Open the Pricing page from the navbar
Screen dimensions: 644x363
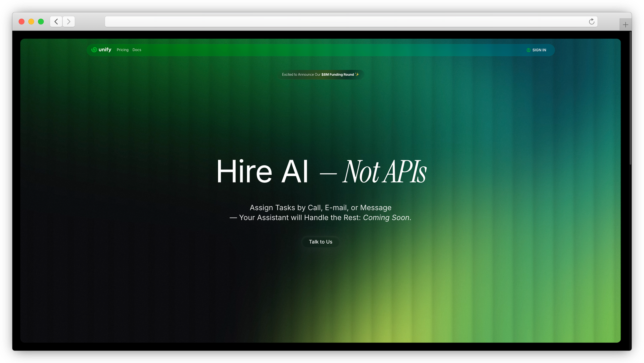(x=122, y=50)
